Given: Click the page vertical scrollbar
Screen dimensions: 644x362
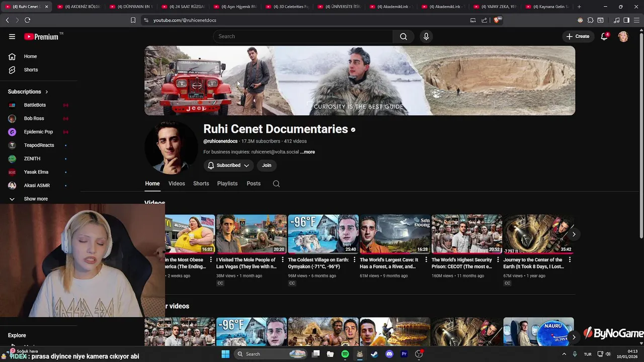Looking at the screenshot, I should [x=641, y=136].
